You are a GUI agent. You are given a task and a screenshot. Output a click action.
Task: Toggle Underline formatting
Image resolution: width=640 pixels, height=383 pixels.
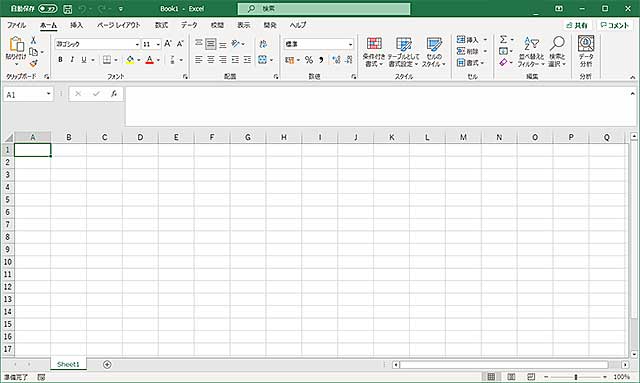click(84, 60)
